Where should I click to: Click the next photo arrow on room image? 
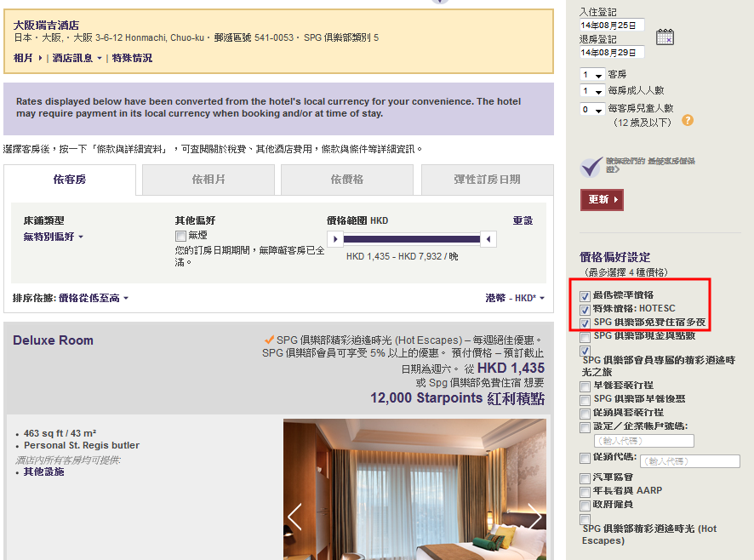[x=534, y=516]
